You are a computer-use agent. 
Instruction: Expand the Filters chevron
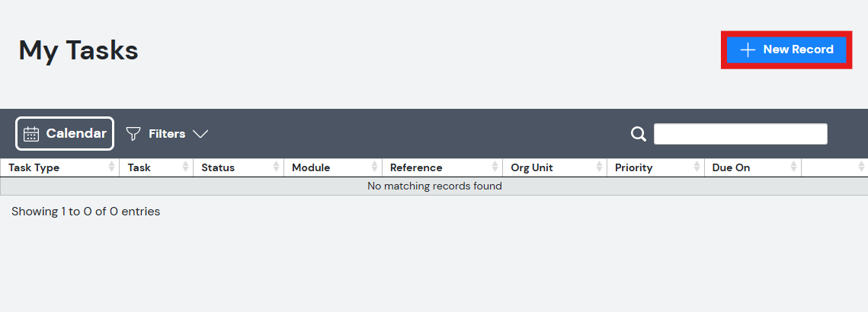tap(200, 134)
